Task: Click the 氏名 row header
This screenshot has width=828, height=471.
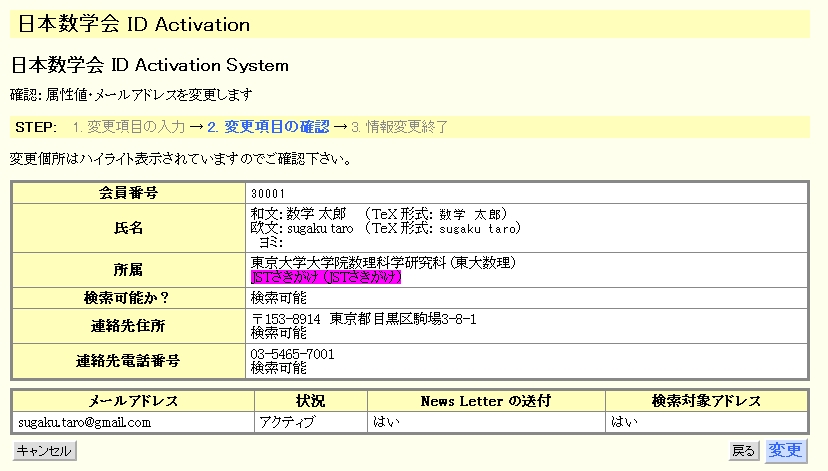Action: tap(129, 228)
